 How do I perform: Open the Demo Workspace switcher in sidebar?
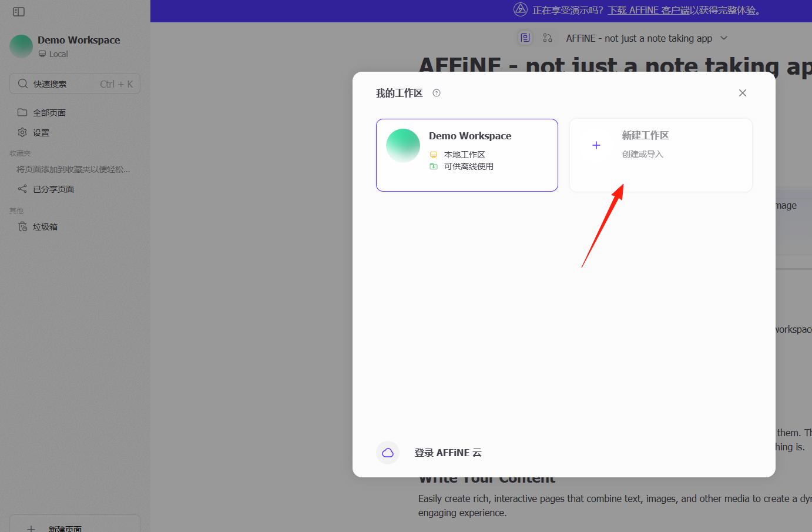(75, 46)
